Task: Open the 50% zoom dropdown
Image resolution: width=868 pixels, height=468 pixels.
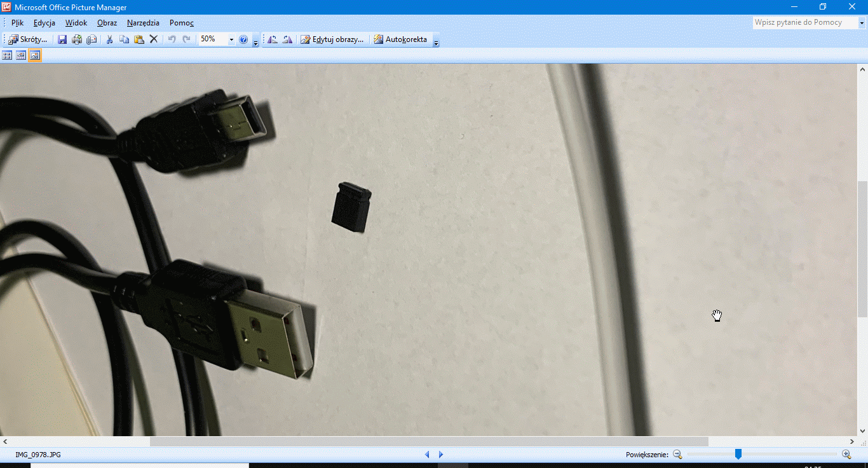Action: 231,39
